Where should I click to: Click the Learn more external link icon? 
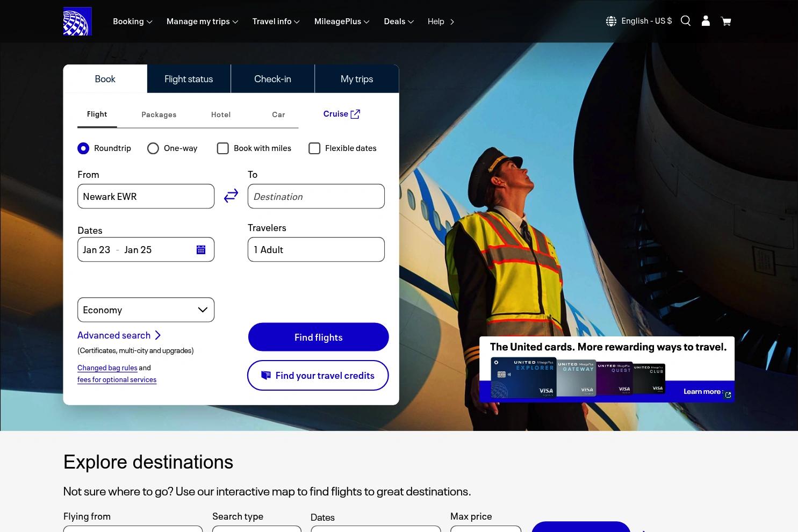[x=728, y=395]
